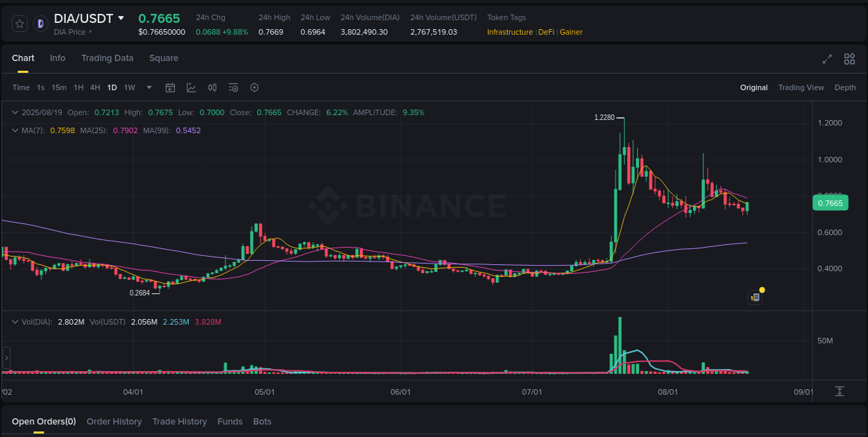Open the chart settings hexagon icon
This screenshot has width=868, height=437.
tap(253, 87)
